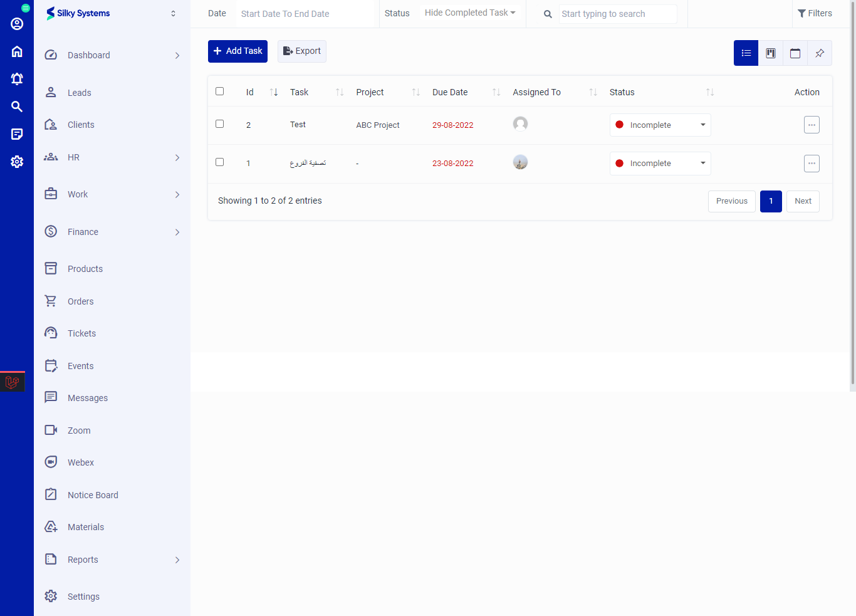Toggle the select-all checkbox in table header
The height and width of the screenshot is (616, 856).
click(x=219, y=91)
